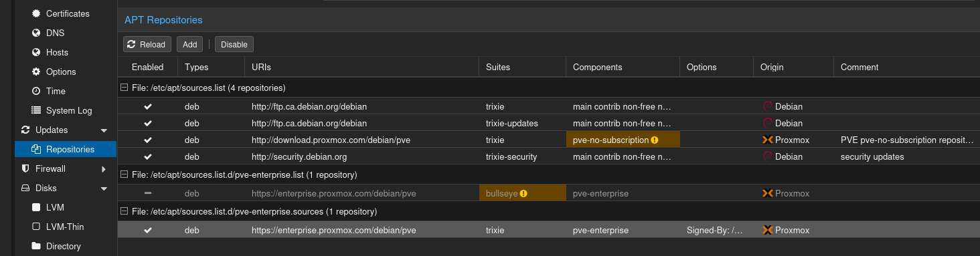Viewport: 980px width, 256px height.
Task: Click the Directory folder icon
Action: 36,246
